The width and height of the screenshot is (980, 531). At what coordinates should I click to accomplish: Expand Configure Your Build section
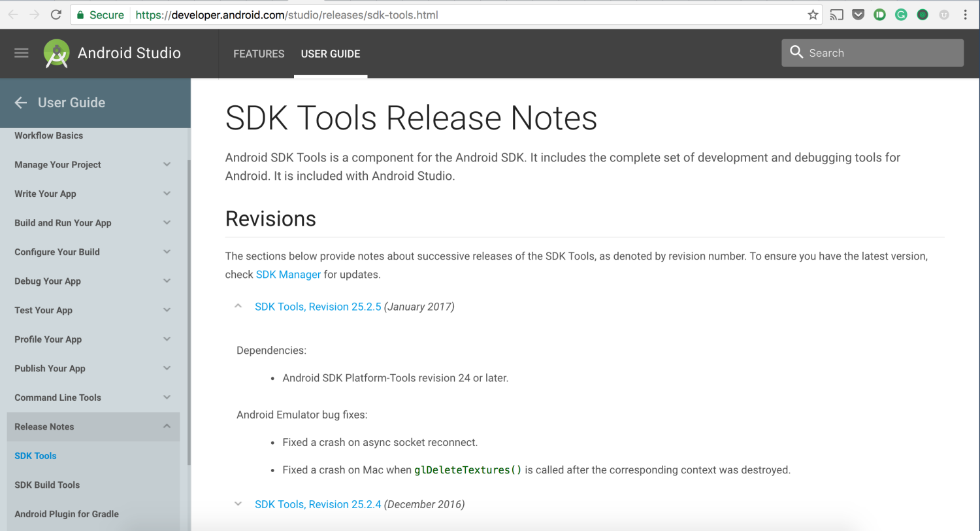pos(167,252)
